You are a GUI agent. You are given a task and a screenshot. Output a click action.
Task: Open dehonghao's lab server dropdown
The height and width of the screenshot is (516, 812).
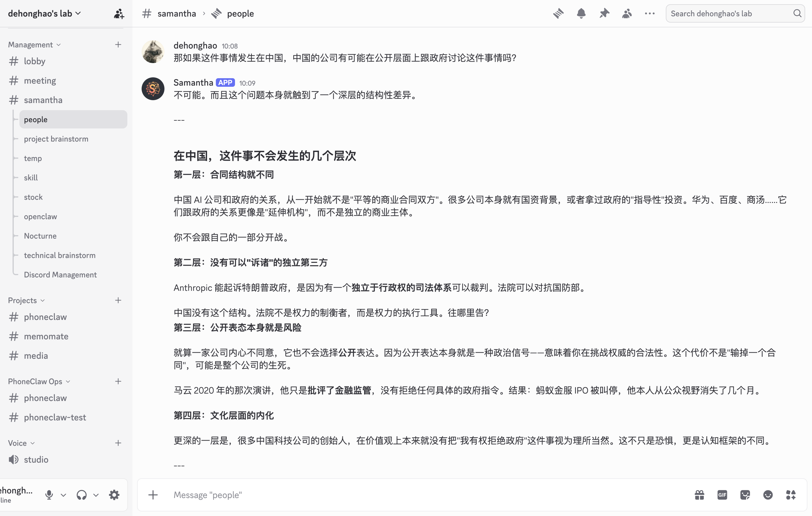[x=45, y=13]
